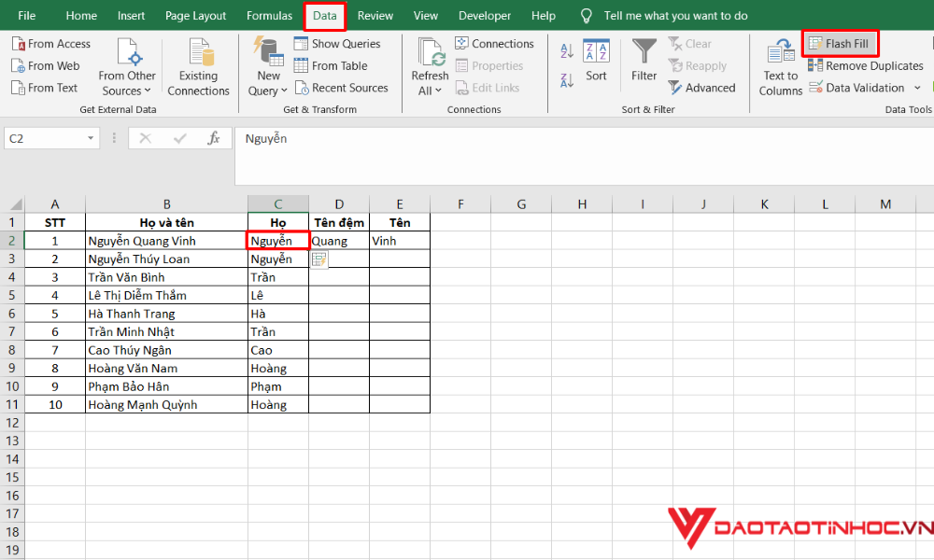
Task: Click Recent Sources icon
Action: pos(302,88)
